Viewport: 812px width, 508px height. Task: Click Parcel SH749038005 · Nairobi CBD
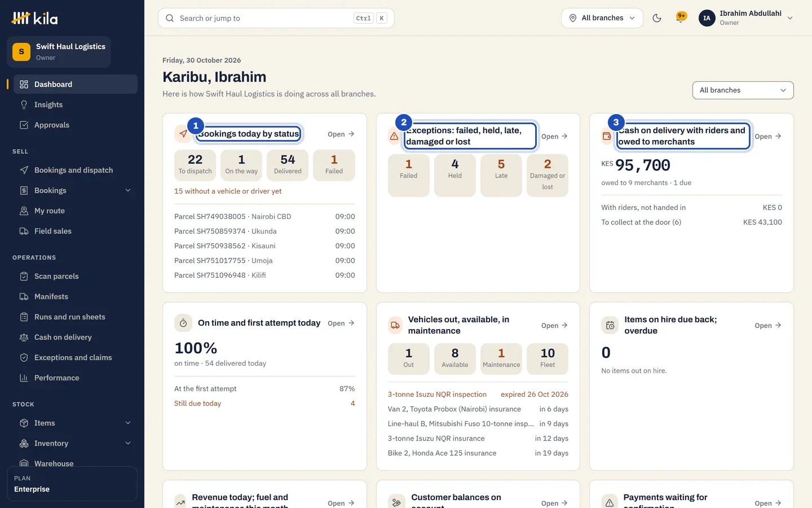(x=264, y=217)
